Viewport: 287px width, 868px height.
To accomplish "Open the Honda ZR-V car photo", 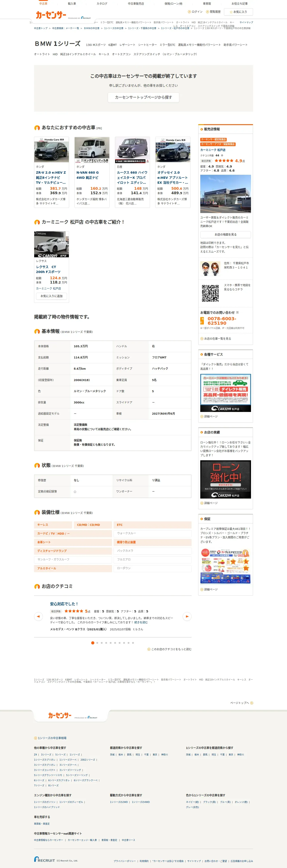I will pyautogui.click(x=51, y=150).
